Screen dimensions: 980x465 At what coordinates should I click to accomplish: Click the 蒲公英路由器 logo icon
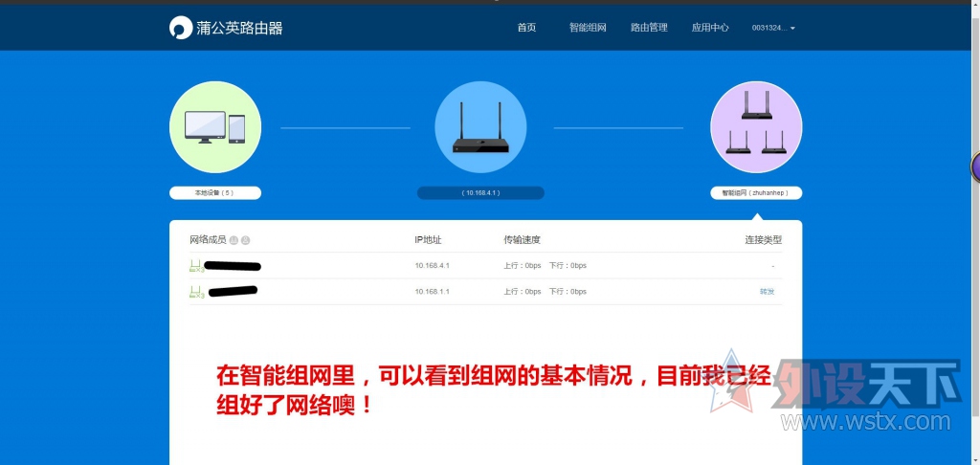[x=181, y=28]
